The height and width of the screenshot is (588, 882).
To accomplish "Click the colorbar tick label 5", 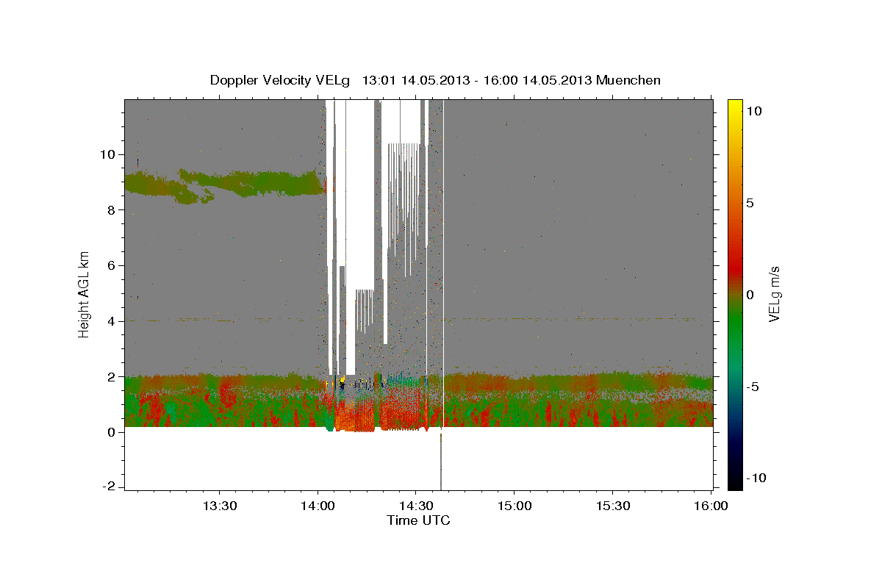I will click(750, 203).
